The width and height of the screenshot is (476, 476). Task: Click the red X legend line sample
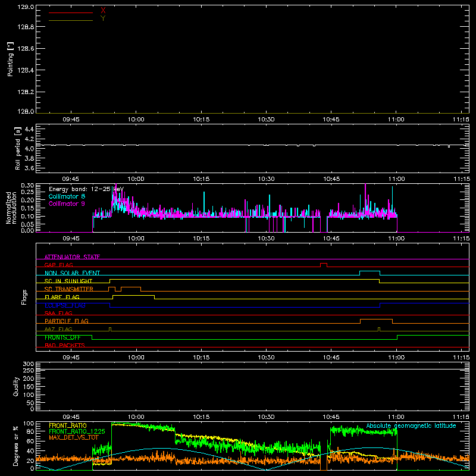(71, 12)
